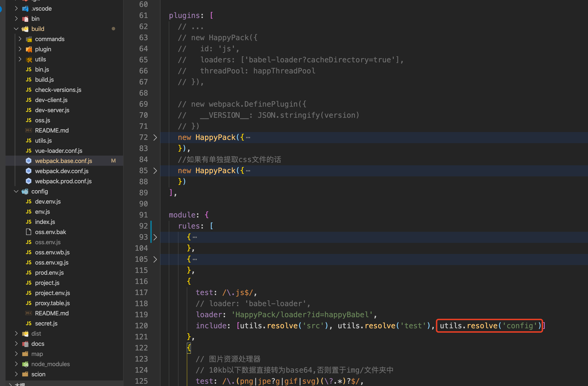The image size is (588, 386).
Task: Click the folded ellipsis on line 105
Action: point(195,259)
